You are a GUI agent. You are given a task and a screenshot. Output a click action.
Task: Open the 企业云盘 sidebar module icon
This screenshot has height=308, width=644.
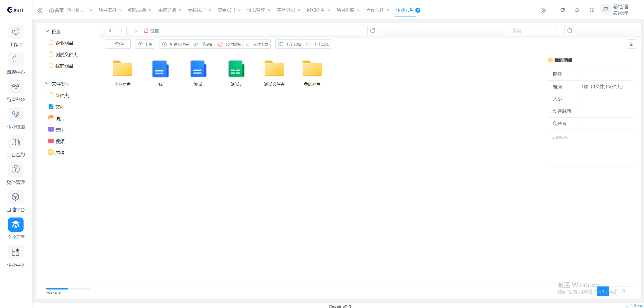pyautogui.click(x=16, y=225)
